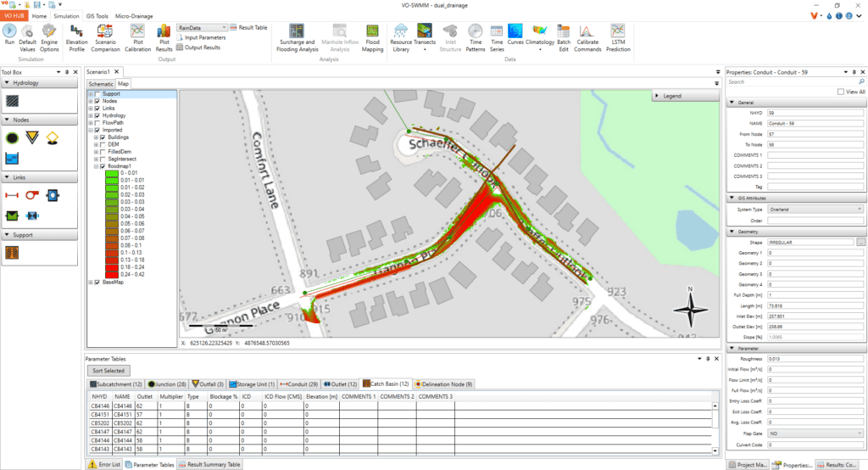The image size is (868, 470).
Task: Open Default Values settings
Action: (27, 37)
